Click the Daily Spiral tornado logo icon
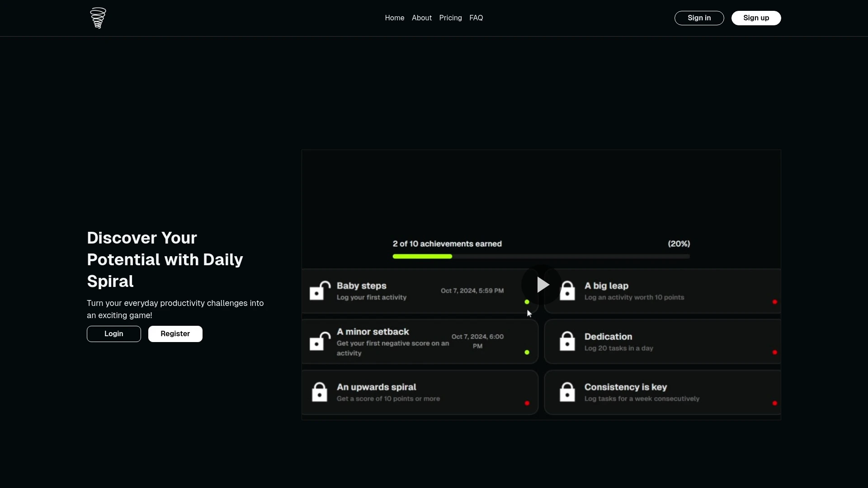Image resolution: width=868 pixels, height=488 pixels. pos(98,18)
